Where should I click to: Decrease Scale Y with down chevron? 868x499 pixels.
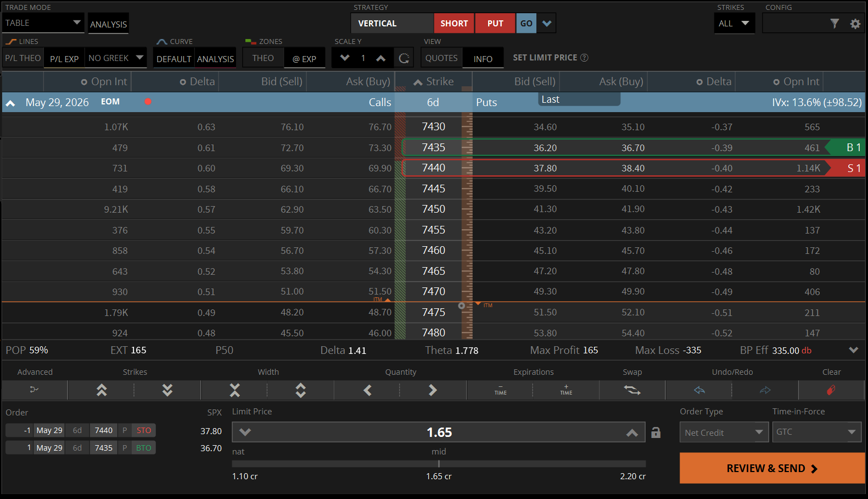345,58
